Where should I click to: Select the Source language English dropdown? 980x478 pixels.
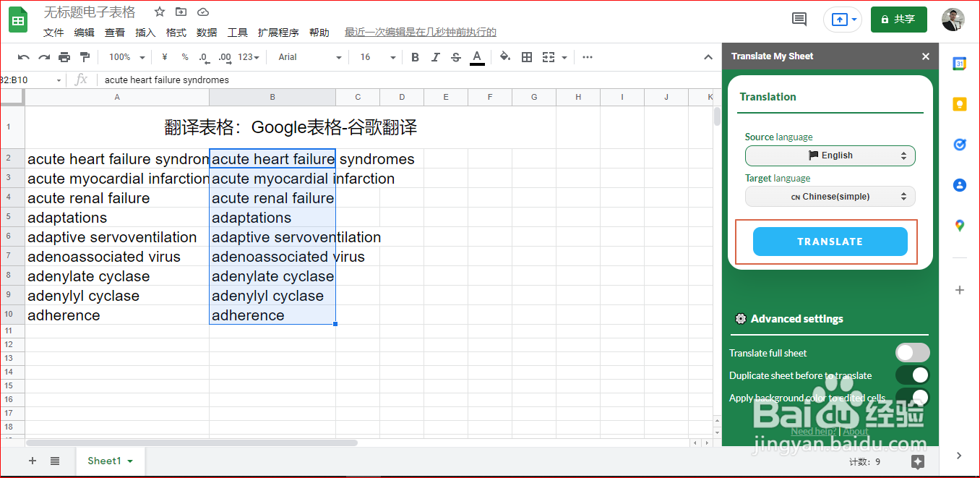point(830,155)
